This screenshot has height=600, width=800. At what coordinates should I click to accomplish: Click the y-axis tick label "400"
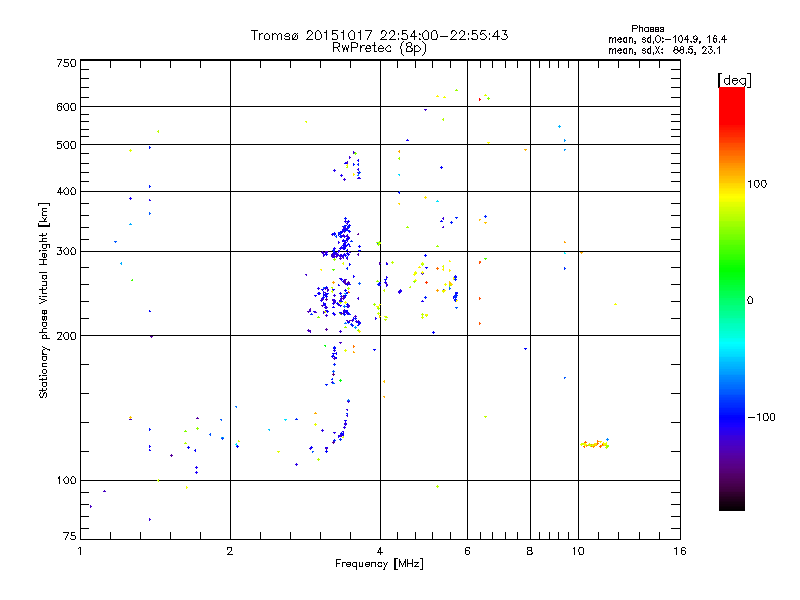(66, 191)
